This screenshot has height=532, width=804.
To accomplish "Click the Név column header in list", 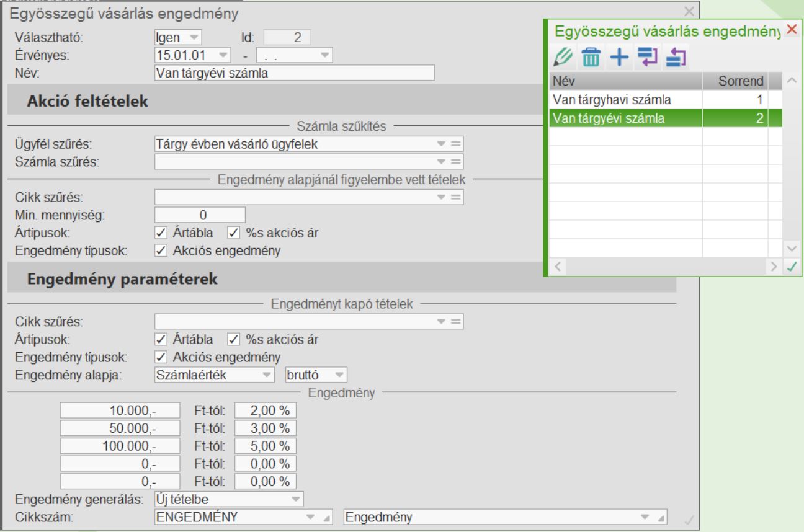I will click(x=626, y=81).
